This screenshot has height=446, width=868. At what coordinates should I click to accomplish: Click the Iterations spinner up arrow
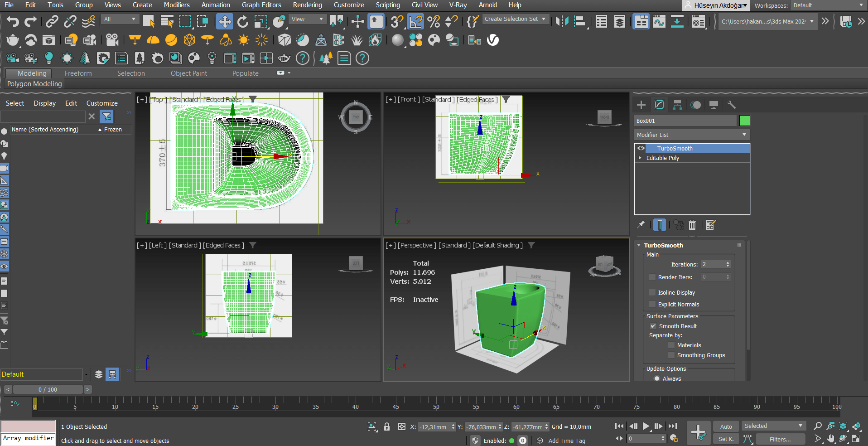click(728, 262)
